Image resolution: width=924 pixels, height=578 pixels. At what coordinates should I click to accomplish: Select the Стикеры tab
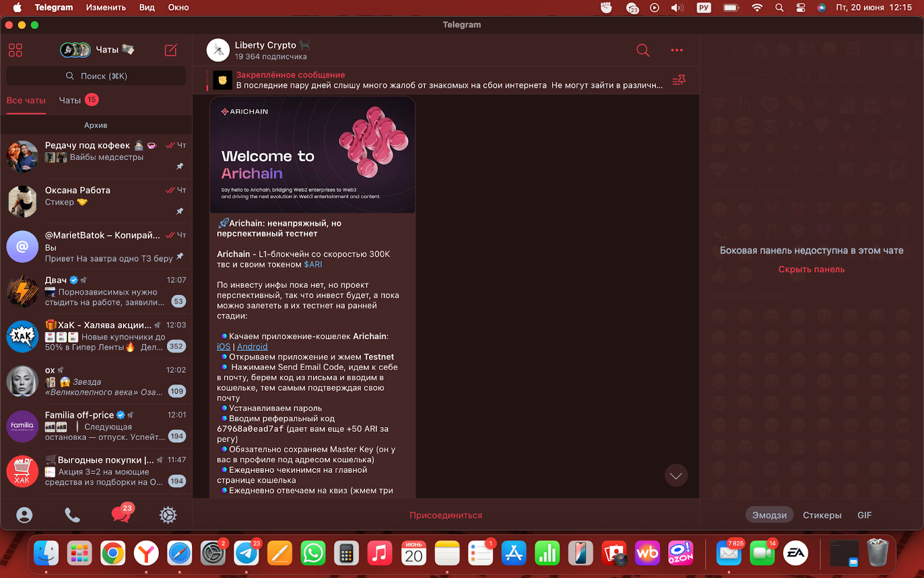(x=822, y=515)
